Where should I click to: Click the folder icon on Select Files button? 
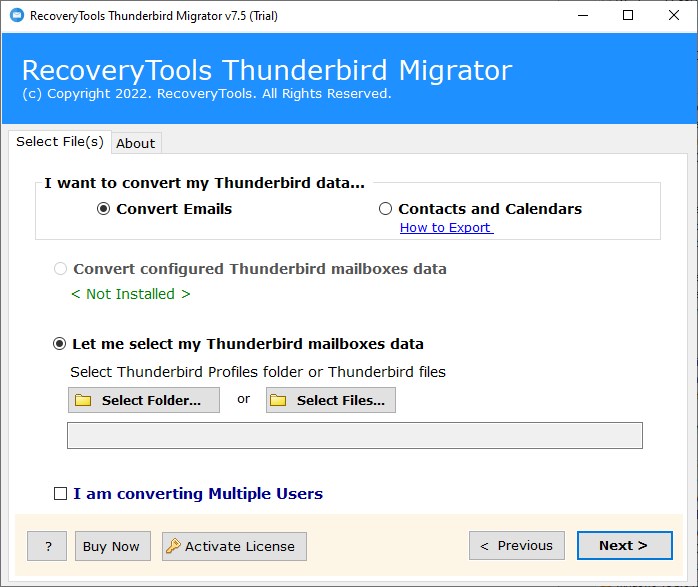(278, 401)
